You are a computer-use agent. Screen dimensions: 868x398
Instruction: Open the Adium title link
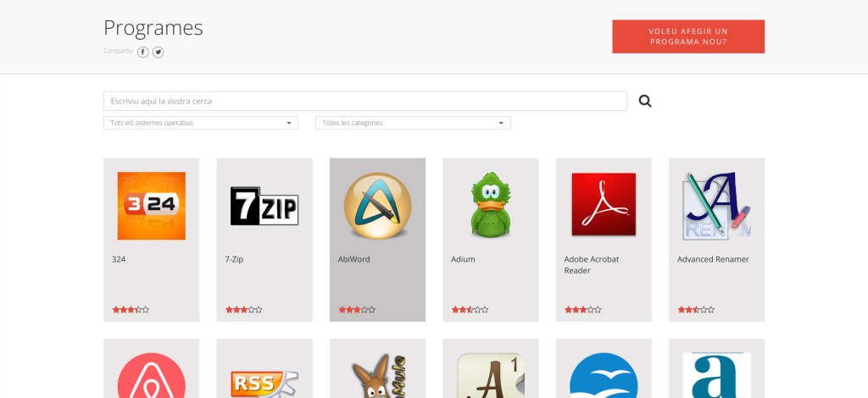pyautogui.click(x=463, y=259)
